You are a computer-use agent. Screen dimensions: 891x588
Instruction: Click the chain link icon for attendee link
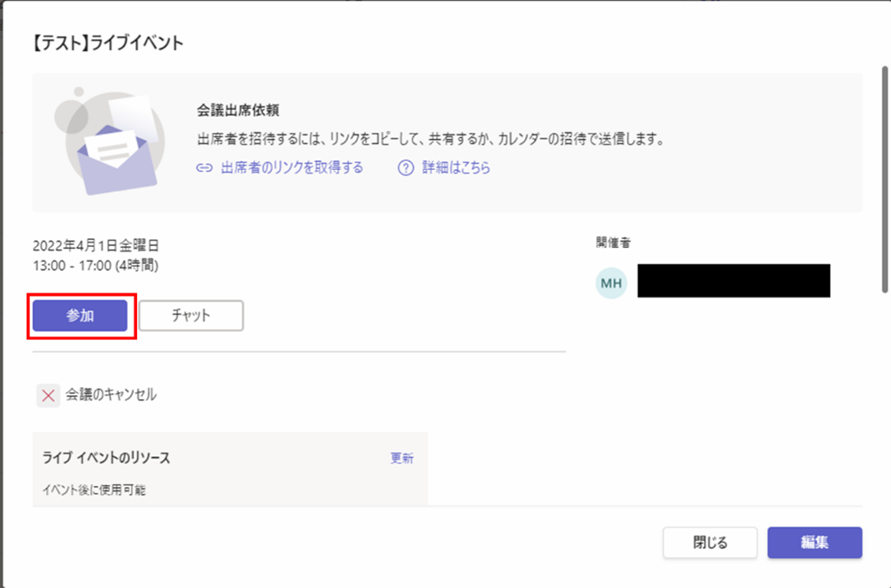click(x=205, y=168)
